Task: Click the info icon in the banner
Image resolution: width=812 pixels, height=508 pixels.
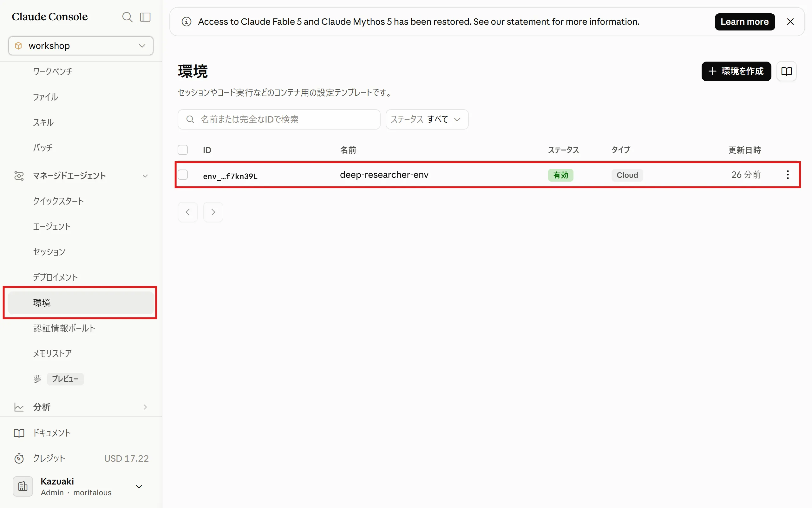Action: (187, 22)
